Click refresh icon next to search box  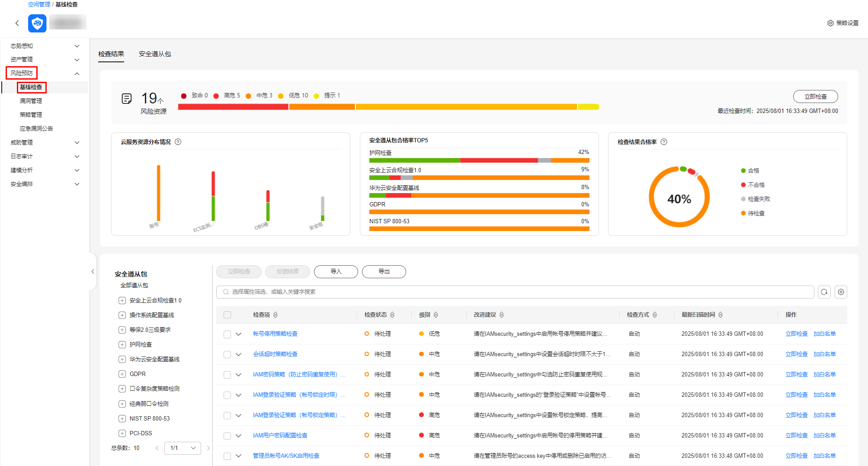click(824, 292)
